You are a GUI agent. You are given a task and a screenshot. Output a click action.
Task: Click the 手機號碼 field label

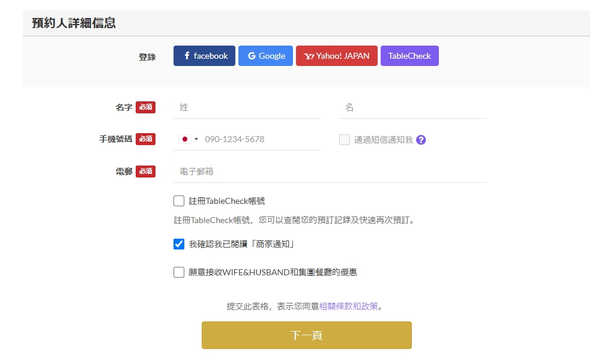(116, 139)
